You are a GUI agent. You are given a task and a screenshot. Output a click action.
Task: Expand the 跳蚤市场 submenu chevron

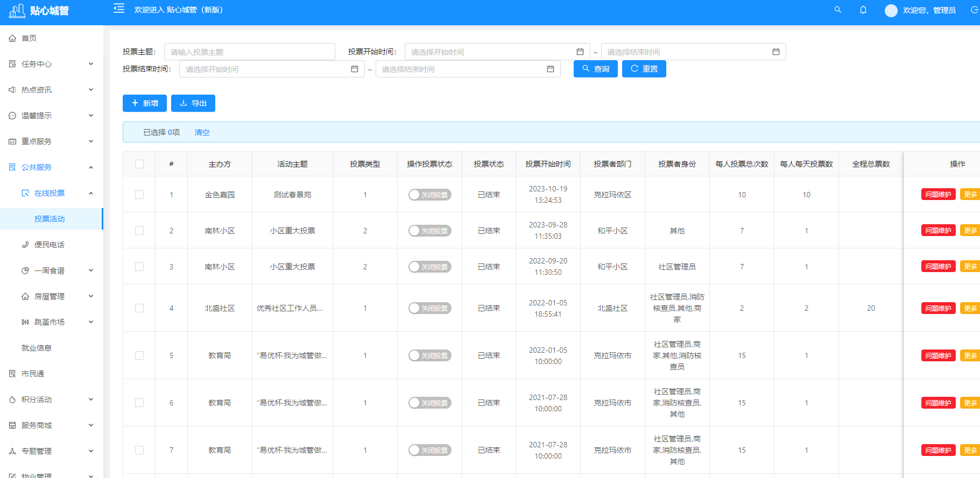point(91,322)
